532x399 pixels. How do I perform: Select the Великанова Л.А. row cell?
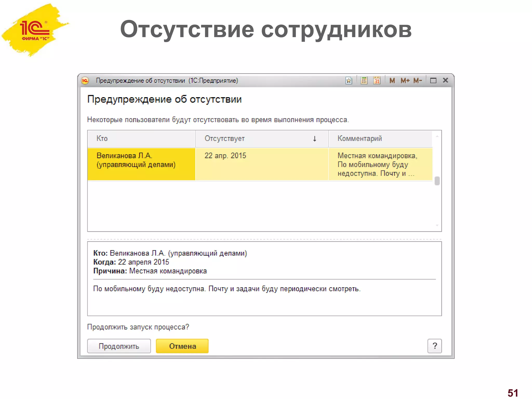click(x=142, y=164)
